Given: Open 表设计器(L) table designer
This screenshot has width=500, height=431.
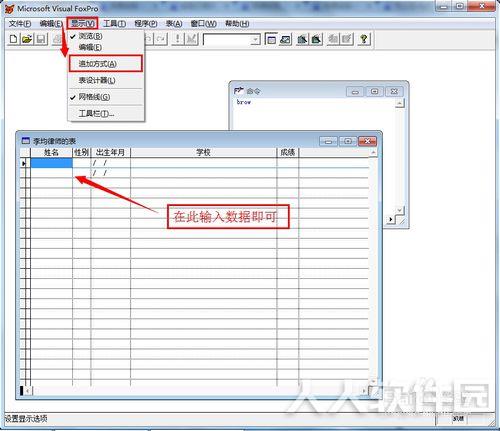Looking at the screenshot, I should pos(97,80).
